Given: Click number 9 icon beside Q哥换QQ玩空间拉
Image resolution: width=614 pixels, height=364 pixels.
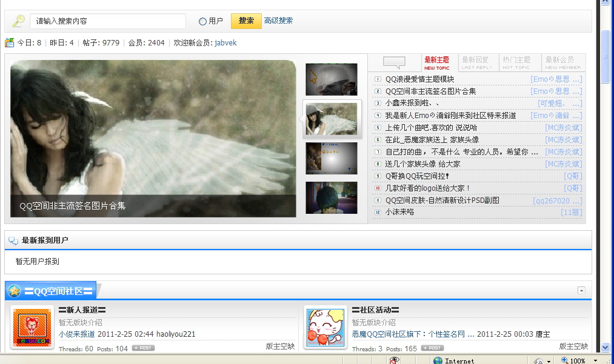Looking at the screenshot, I should click(378, 176).
